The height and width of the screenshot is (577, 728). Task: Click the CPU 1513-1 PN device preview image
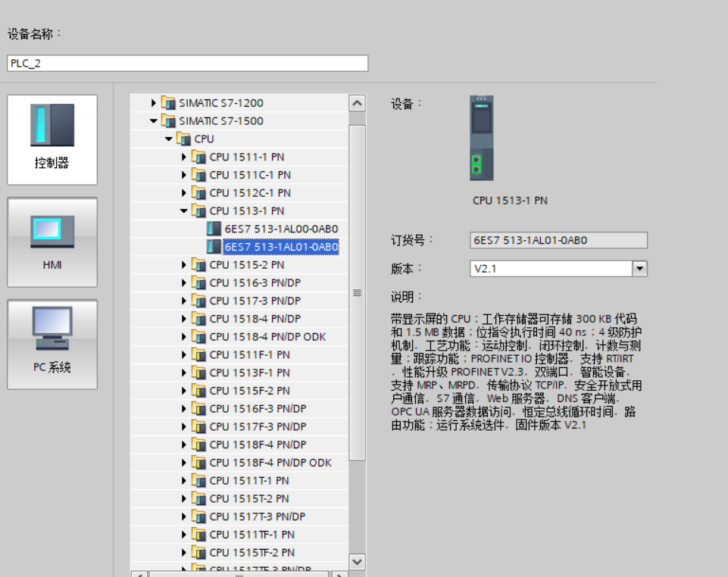tap(481, 138)
